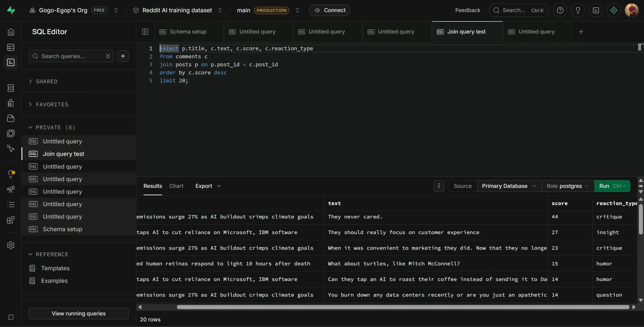Switch to the Results tab
The height and width of the screenshot is (327, 644).
pyautogui.click(x=153, y=186)
